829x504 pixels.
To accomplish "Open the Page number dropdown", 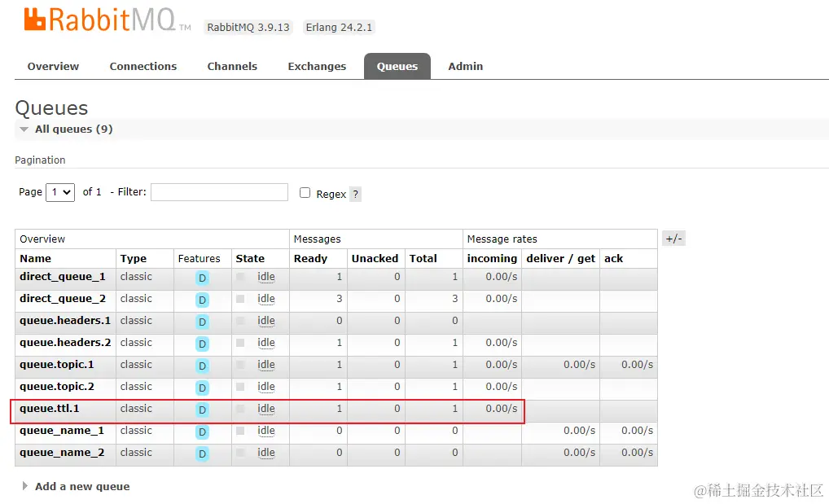I will click(60, 192).
